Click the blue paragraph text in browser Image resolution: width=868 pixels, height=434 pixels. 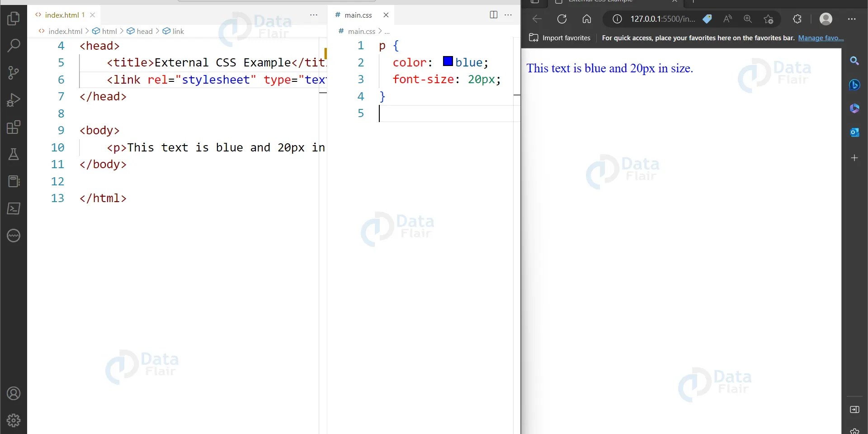click(609, 68)
